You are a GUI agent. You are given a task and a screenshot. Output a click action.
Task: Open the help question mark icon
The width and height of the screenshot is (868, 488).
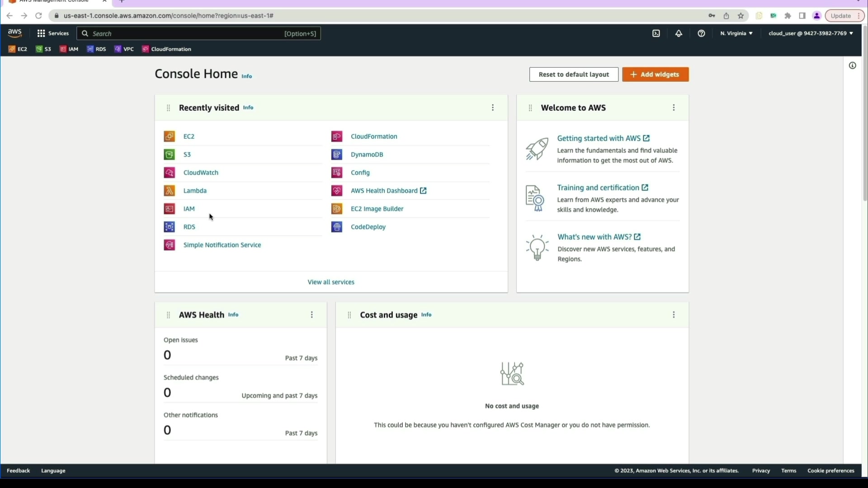click(x=701, y=33)
